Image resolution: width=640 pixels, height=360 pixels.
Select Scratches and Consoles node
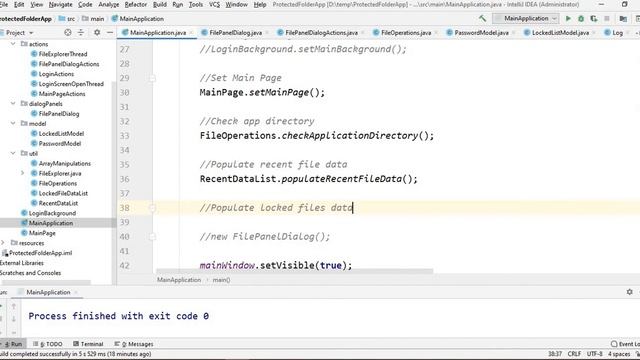30,273
